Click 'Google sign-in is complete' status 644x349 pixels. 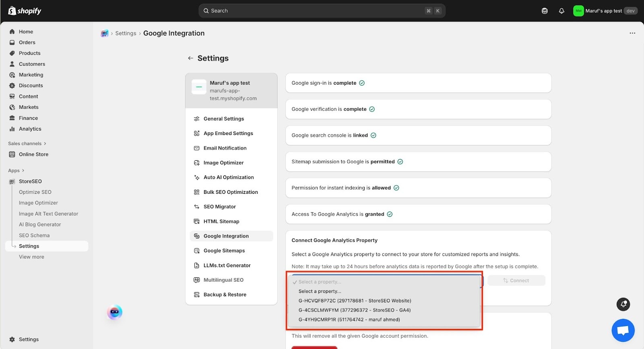[x=418, y=83]
